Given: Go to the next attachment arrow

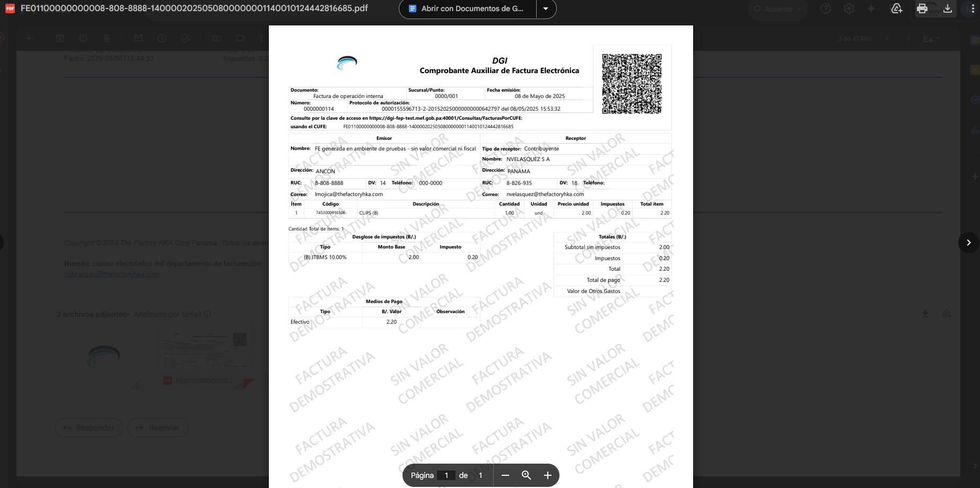Looking at the screenshot, I should pos(968,243).
